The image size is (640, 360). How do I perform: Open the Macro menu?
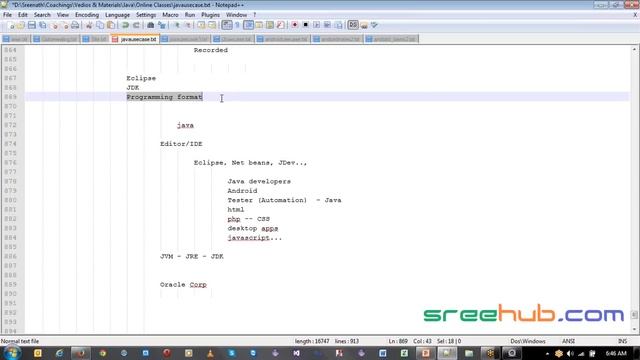(x=170, y=15)
